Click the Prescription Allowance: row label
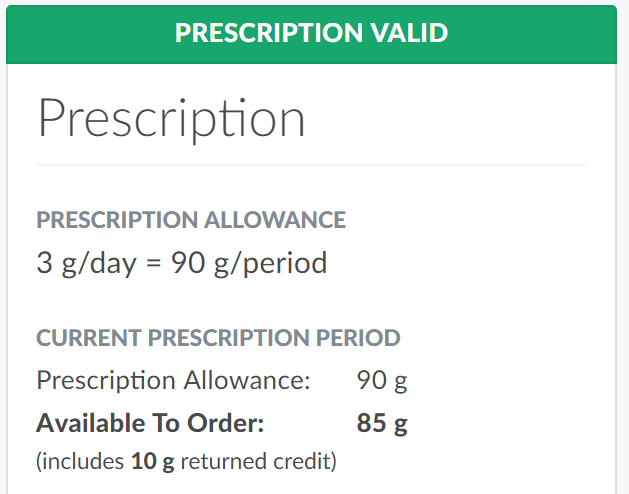 [x=174, y=381]
